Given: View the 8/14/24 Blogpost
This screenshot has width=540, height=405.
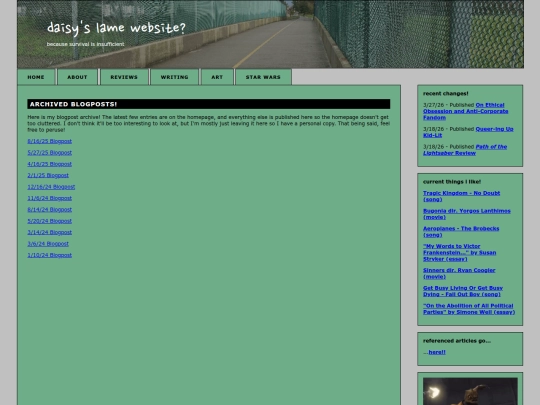Looking at the screenshot, I should 50,209.
